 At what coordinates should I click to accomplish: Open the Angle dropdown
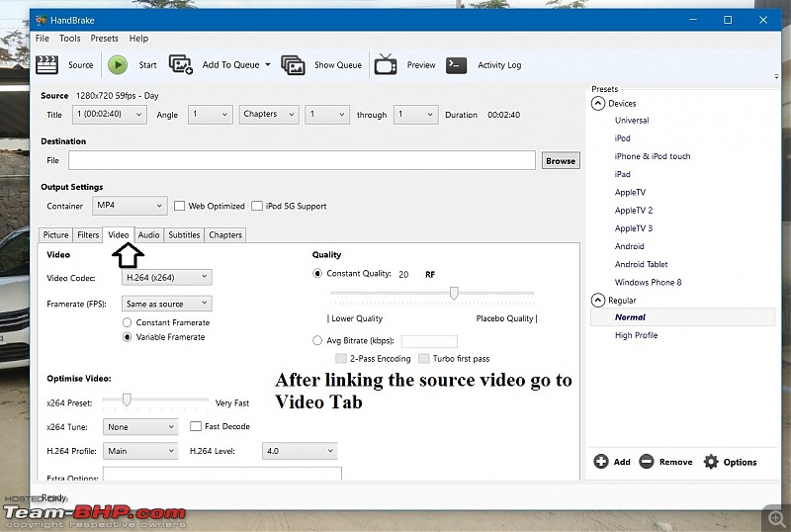click(211, 115)
